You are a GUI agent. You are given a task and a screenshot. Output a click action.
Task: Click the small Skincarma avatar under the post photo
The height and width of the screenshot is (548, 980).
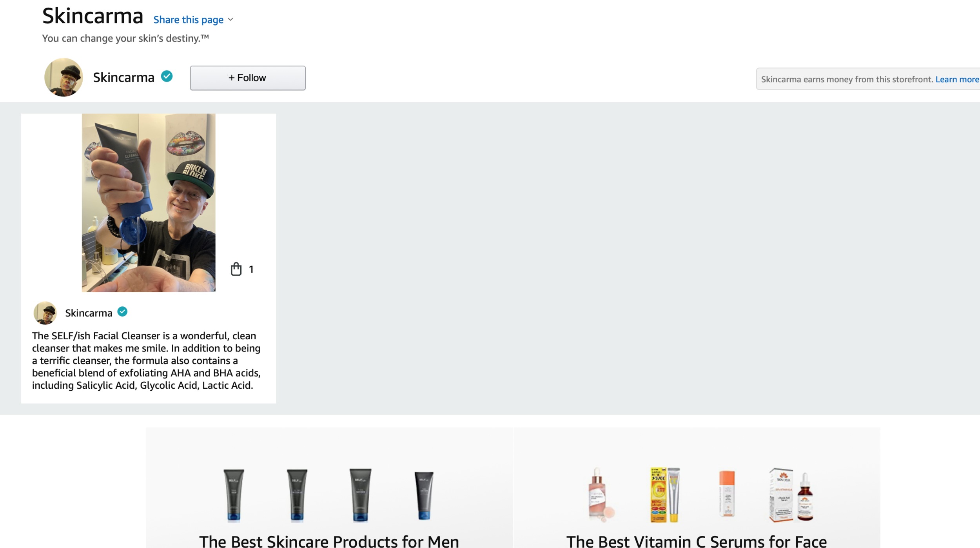(45, 313)
